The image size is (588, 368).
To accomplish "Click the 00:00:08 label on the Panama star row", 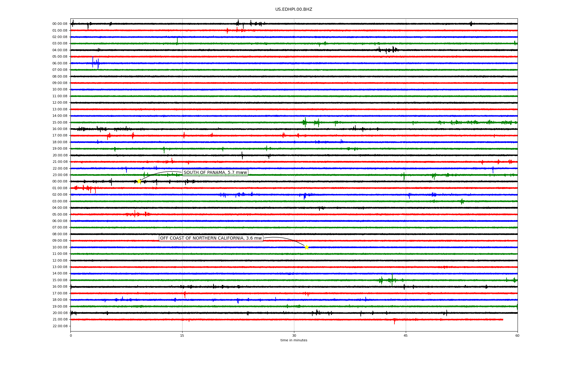I will 60,182.
